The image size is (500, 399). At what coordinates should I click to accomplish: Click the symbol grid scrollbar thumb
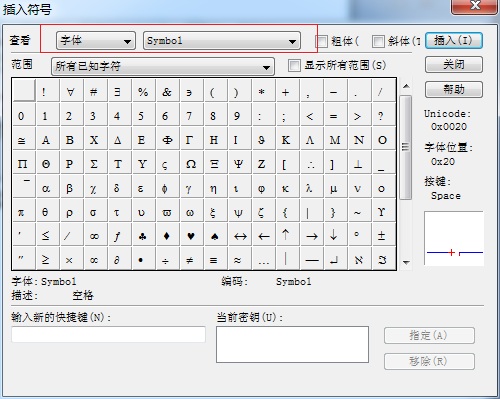tap(406, 147)
